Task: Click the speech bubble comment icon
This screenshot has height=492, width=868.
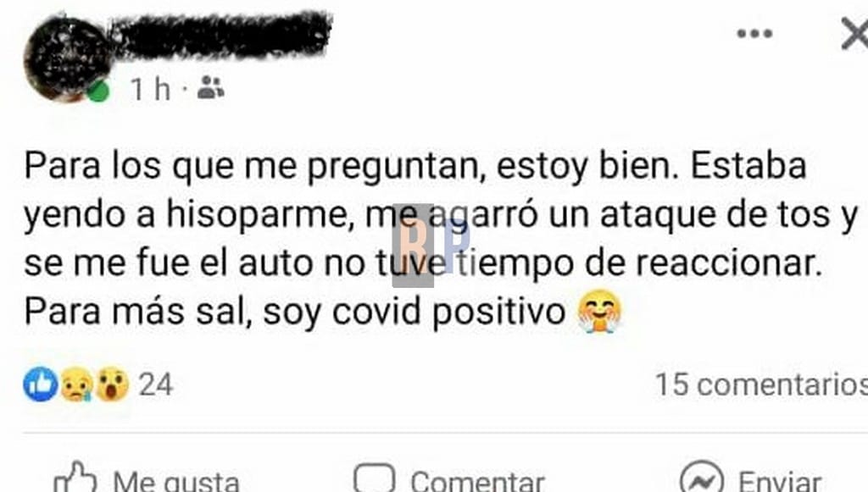Action: point(374,478)
